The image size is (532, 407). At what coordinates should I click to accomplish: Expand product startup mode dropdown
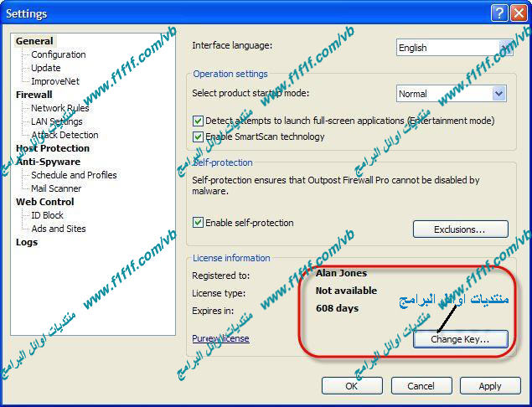pyautogui.click(x=498, y=94)
